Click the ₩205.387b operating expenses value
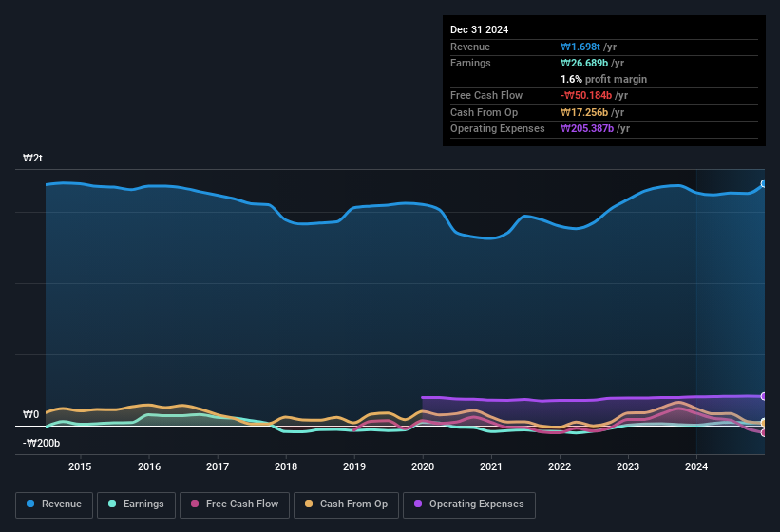This screenshot has height=532, width=780. [x=587, y=128]
